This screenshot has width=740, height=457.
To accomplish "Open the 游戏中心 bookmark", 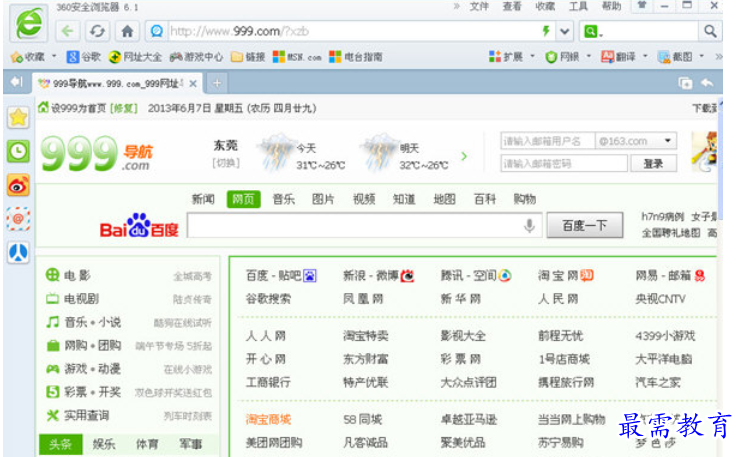I will click(x=196, y=57).
